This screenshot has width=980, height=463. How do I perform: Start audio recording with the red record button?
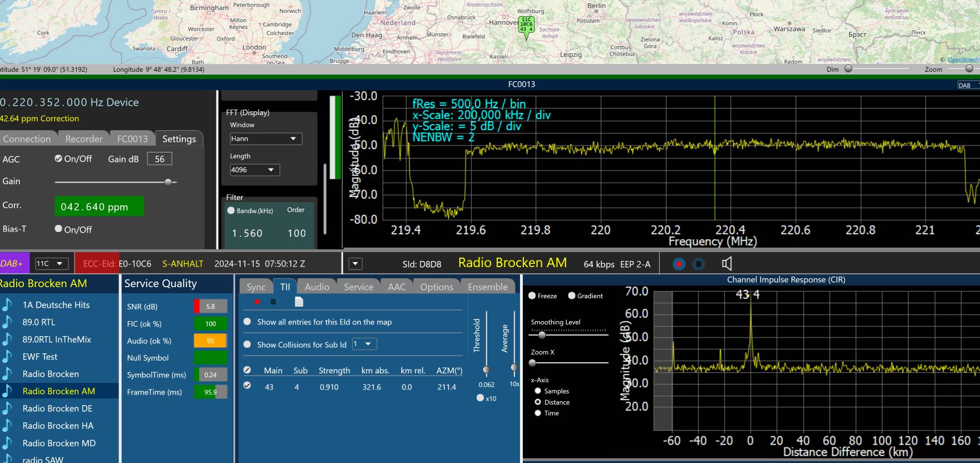[679, 264]
